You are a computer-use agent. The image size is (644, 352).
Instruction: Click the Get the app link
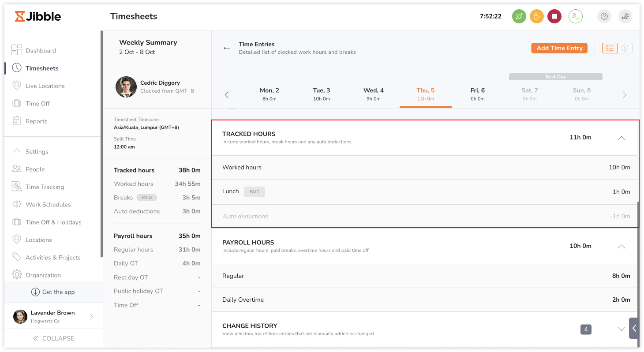pyautogui.click(x=58, y=292)
